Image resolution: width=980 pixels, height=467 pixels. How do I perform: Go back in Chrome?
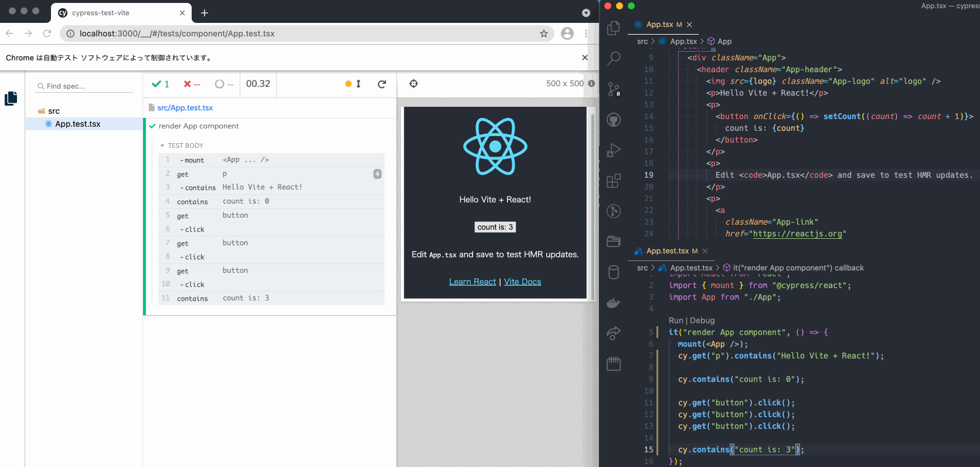[9, 33]
